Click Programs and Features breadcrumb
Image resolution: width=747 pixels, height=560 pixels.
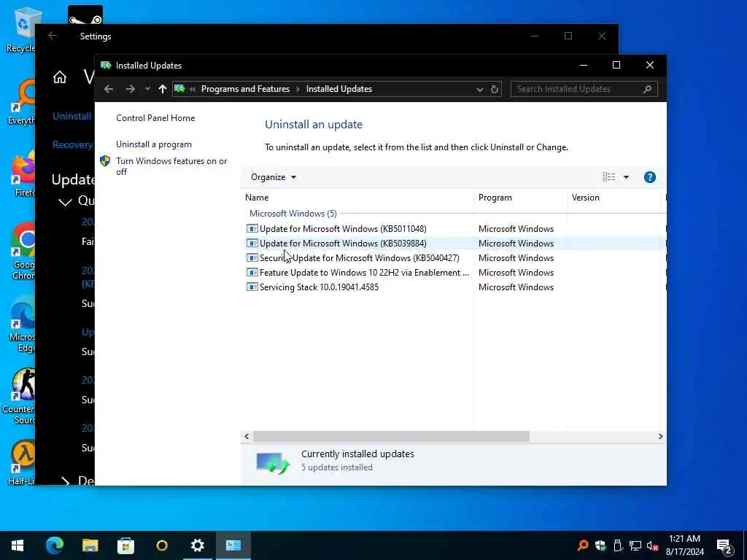pos(245,89)
